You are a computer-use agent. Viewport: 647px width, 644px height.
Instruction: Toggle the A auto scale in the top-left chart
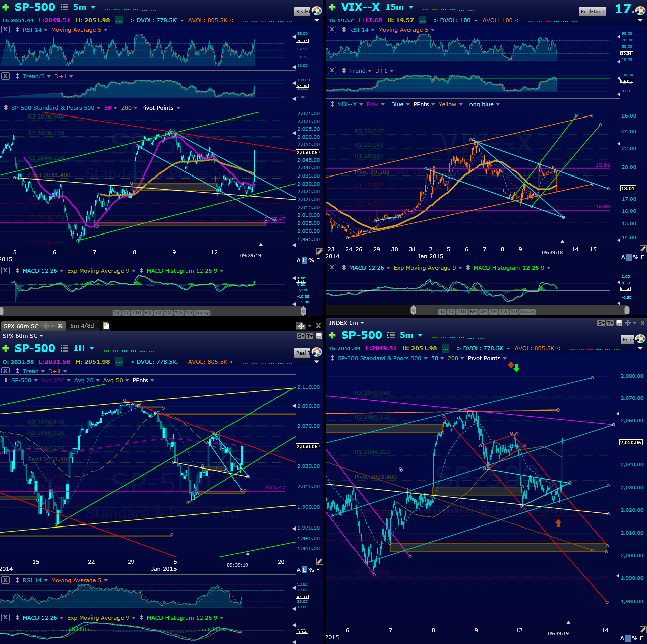coord(299,260)
